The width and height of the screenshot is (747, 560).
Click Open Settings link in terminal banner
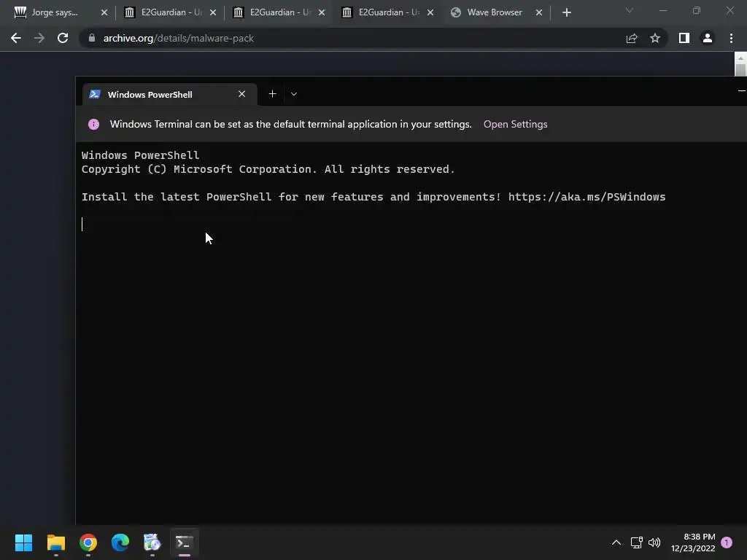(x=516, y=124)
